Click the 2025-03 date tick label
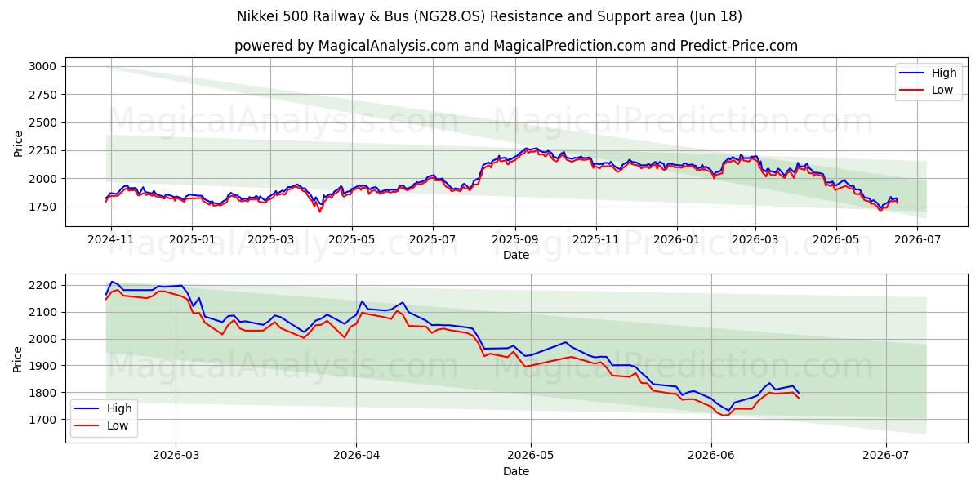The image size is (980, 490). pos(270,239)
